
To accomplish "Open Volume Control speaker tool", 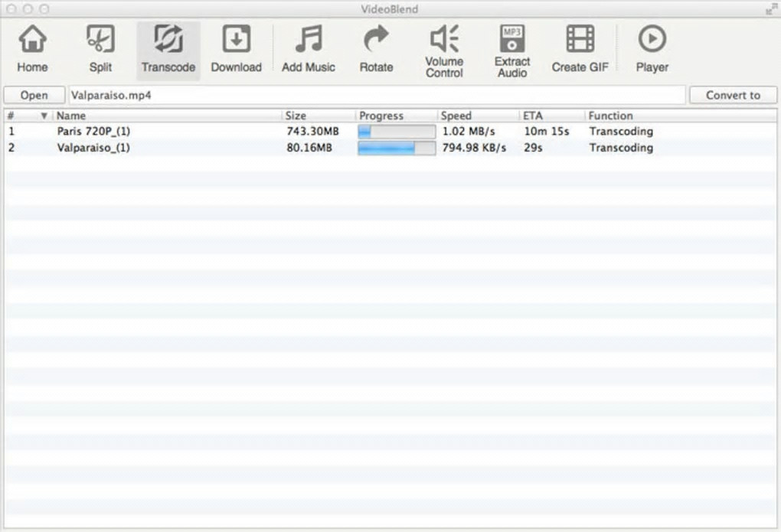I will pyautogui.click(x=444, y=51).
